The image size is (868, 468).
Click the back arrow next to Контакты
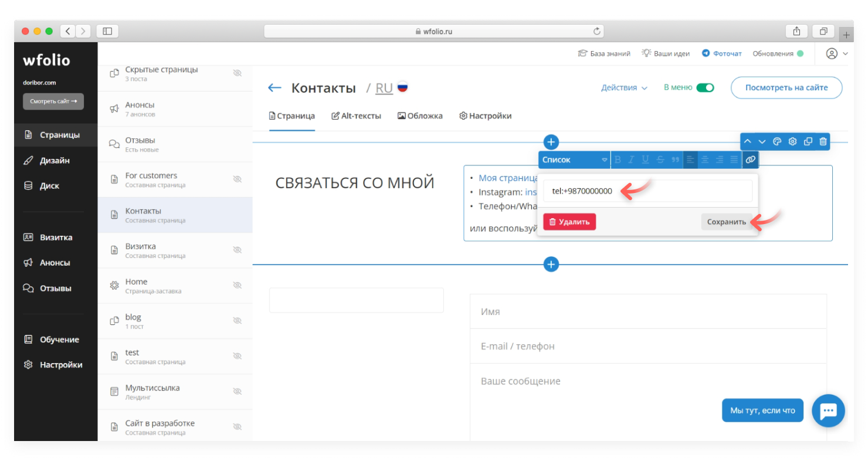click(x=274, y=88)
